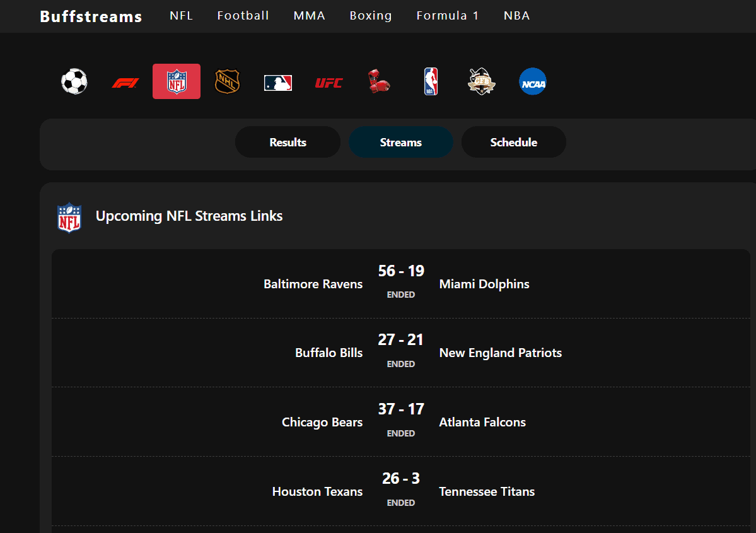Open the boxing gloves icon
Screen dimensions: 756x533
(x=380, y=81)
